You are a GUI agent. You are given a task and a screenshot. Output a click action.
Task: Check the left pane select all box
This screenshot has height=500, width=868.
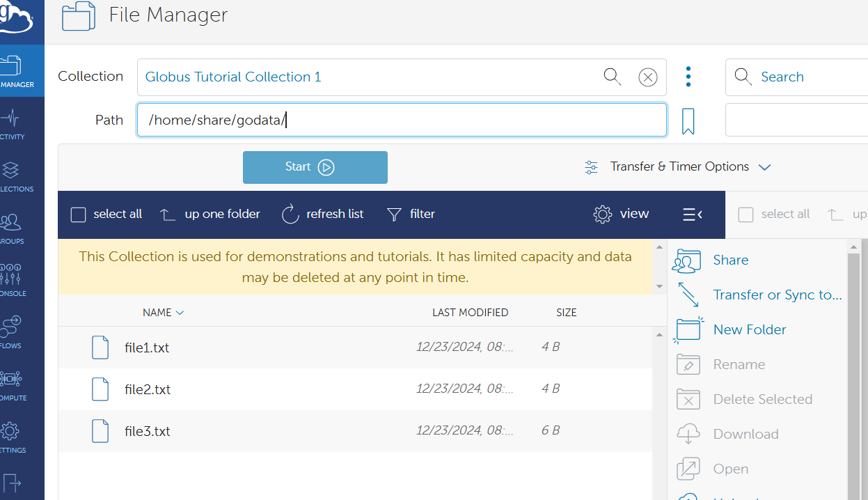point(79,214)
